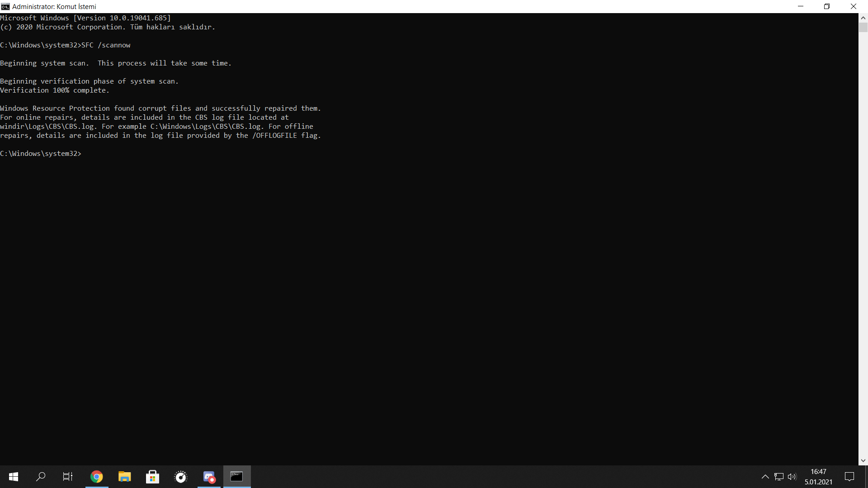Click the vertical scrollbar thumb
This screenshot has width=868, height=488.
coord(863,28)
